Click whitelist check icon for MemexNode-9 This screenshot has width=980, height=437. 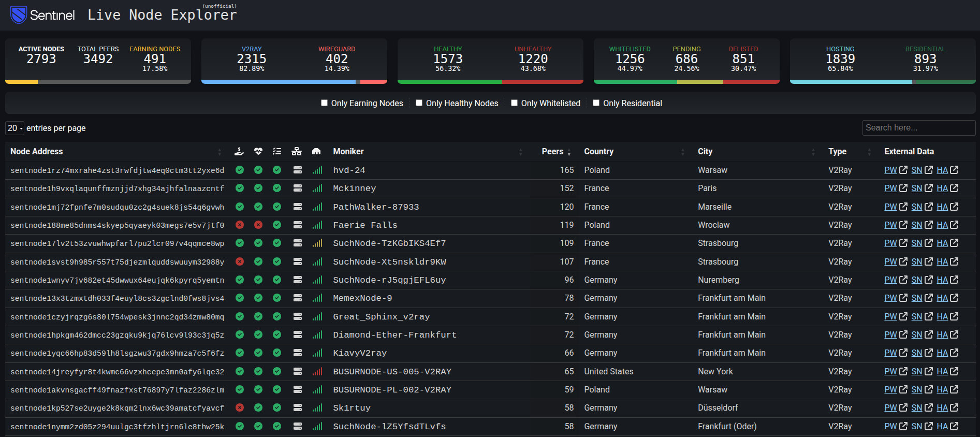pos(277,298)
